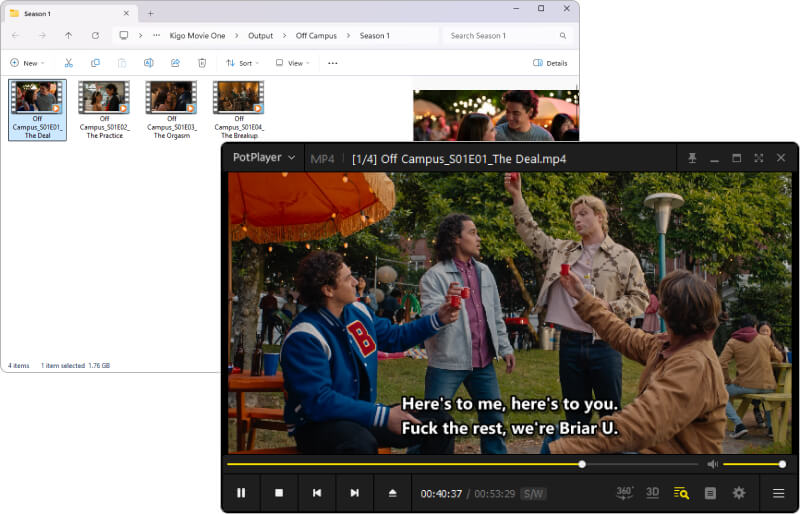Pin PotPlayer window on top

tap(692, 158)
